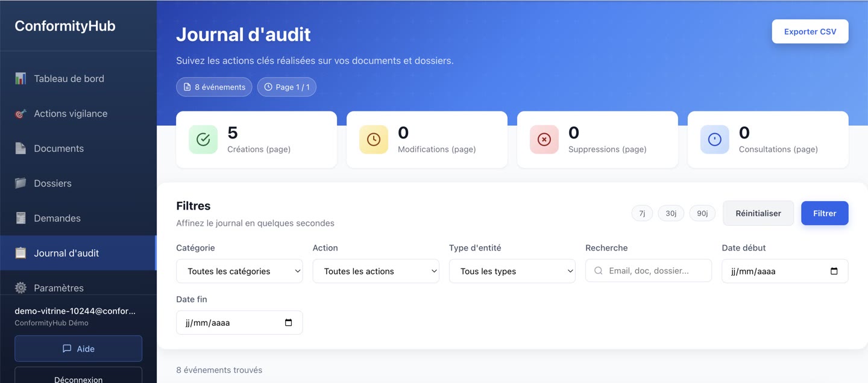The height and width of the screenshot is (383, 868).
Task: Click the Créations (page) card label
Action: (259, 149)
